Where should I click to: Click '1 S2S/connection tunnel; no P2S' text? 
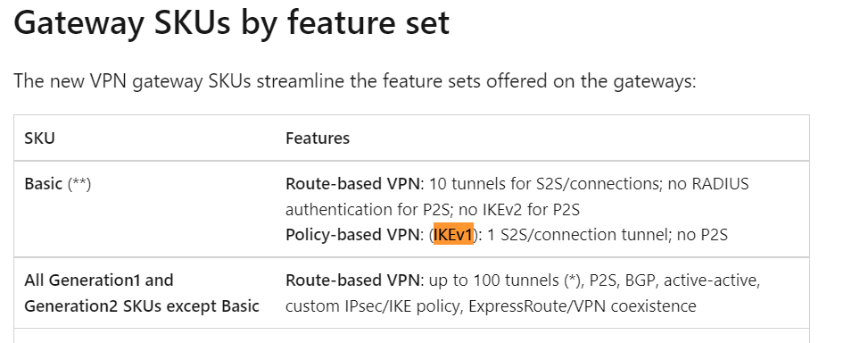point(608,235)
